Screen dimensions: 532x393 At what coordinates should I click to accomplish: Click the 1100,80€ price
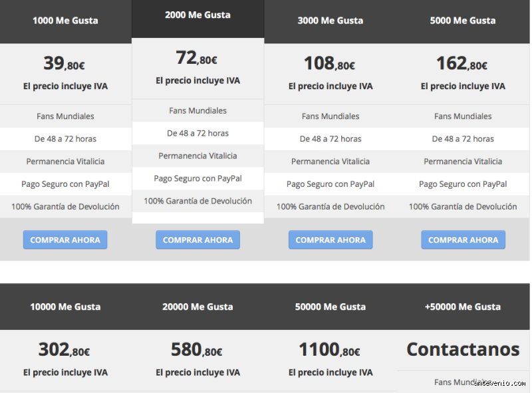tap(329, 350)
